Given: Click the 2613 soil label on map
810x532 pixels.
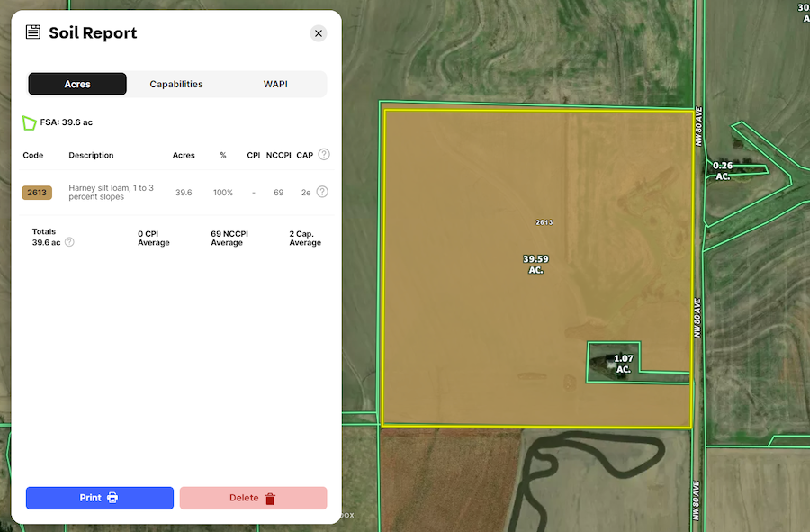Looking at the screenshot, I should 544,222.
